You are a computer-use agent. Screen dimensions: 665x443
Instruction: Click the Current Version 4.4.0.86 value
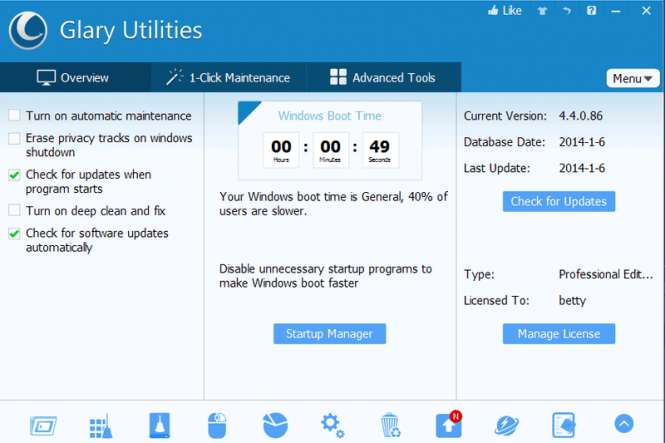coord(581,116)
